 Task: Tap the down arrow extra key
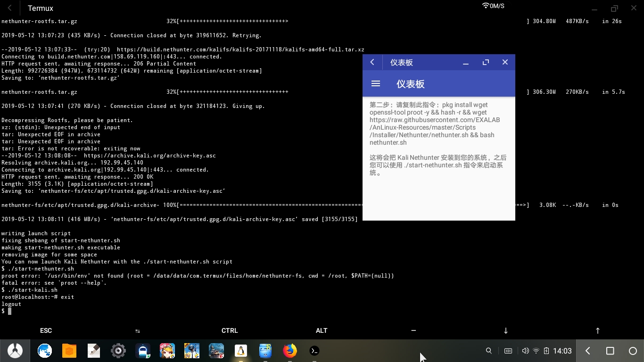(x=506, y=331)
